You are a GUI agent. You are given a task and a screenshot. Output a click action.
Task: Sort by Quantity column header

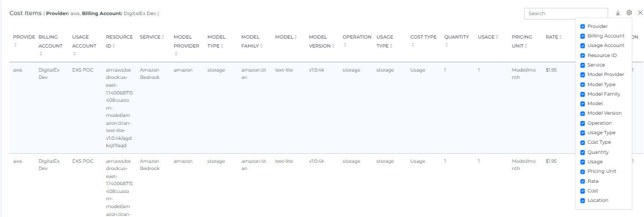point(457,41)
